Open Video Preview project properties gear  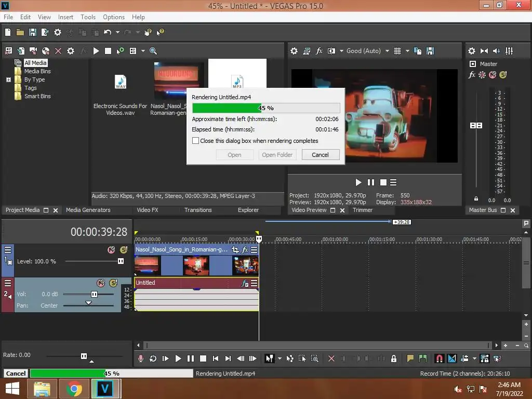pos(294,51)
